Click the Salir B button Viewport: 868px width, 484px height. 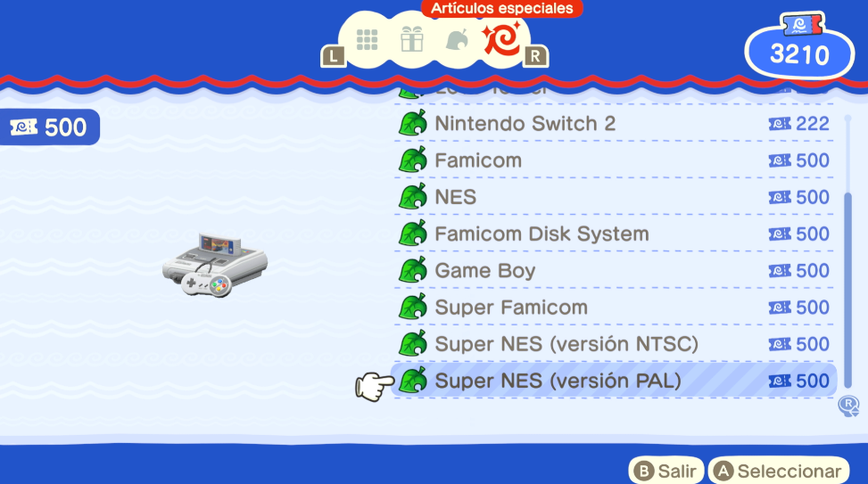pos(666,471)
